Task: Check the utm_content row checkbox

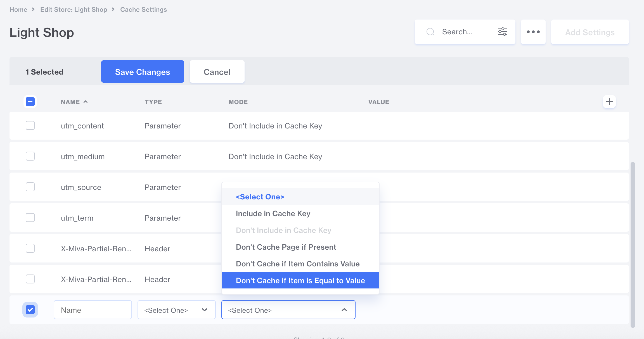Action: click(30, 125)
